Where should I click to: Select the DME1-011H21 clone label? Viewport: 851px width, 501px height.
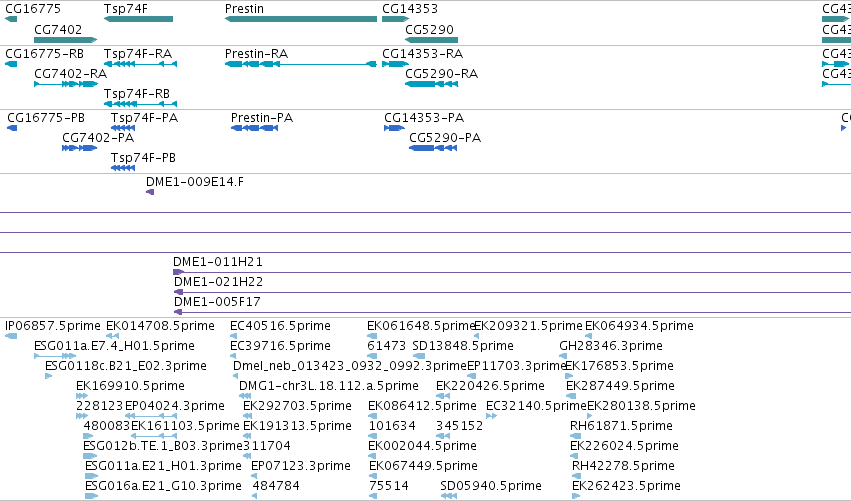pyautogui.click(x=218, y=262)
